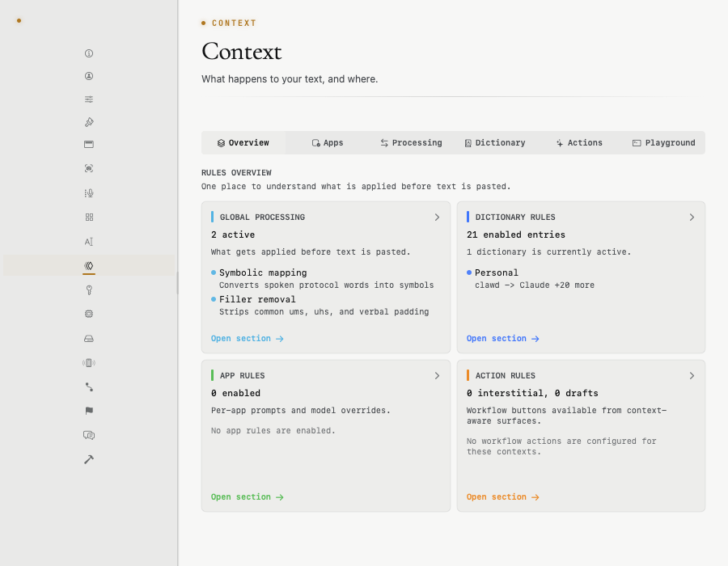
Task: Click the '21 enabled entries' text
Action: click(516, 234)
